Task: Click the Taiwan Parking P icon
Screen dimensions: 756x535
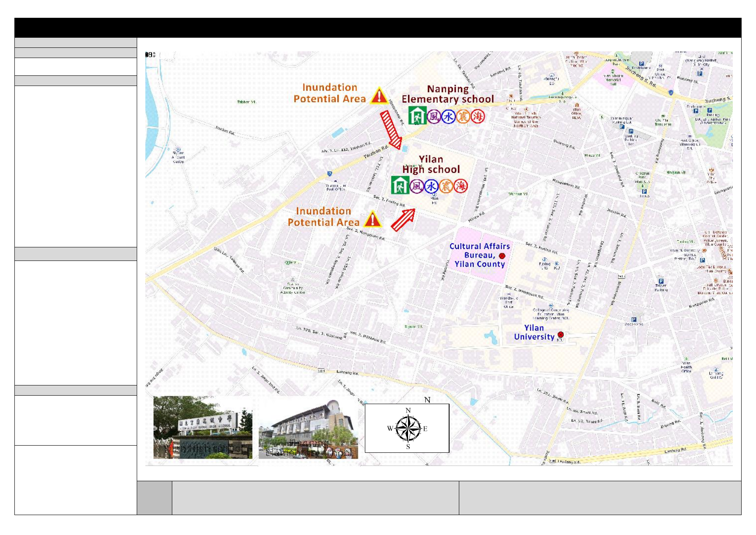Action: (661, 281)
